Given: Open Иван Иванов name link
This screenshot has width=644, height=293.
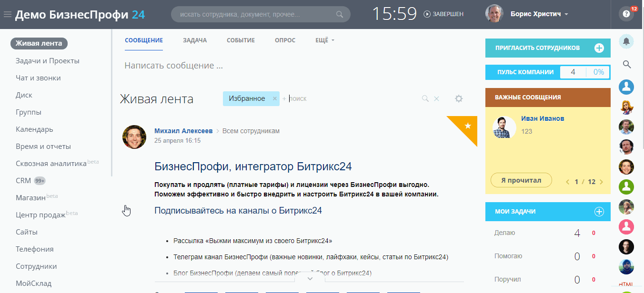Looking at the screenshot, I should [x=543, y=118].
